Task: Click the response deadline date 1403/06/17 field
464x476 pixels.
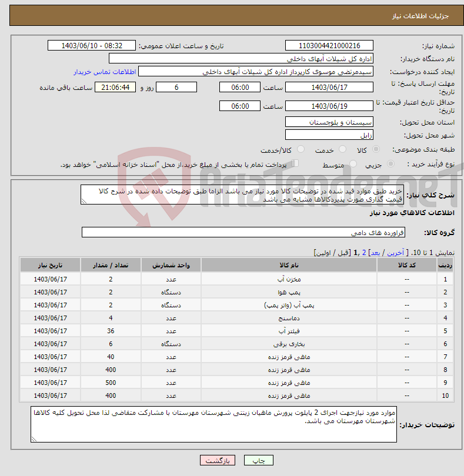Action: (329, 87)
